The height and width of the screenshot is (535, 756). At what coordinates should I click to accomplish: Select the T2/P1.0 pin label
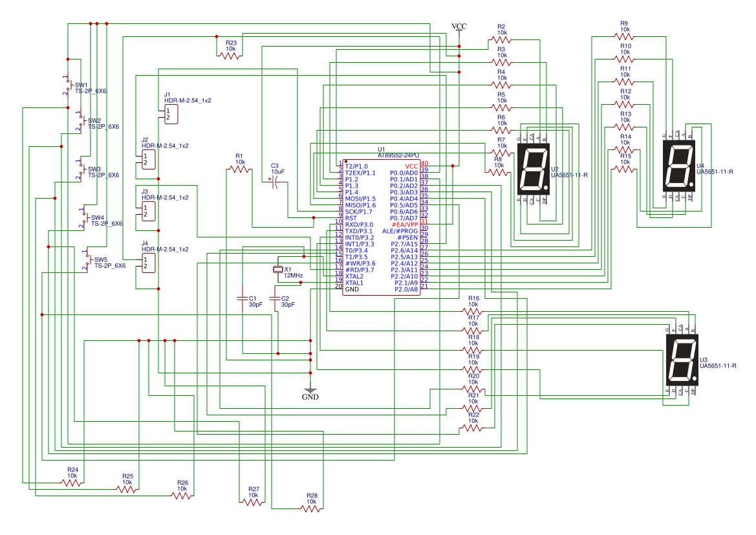[356, 166]
